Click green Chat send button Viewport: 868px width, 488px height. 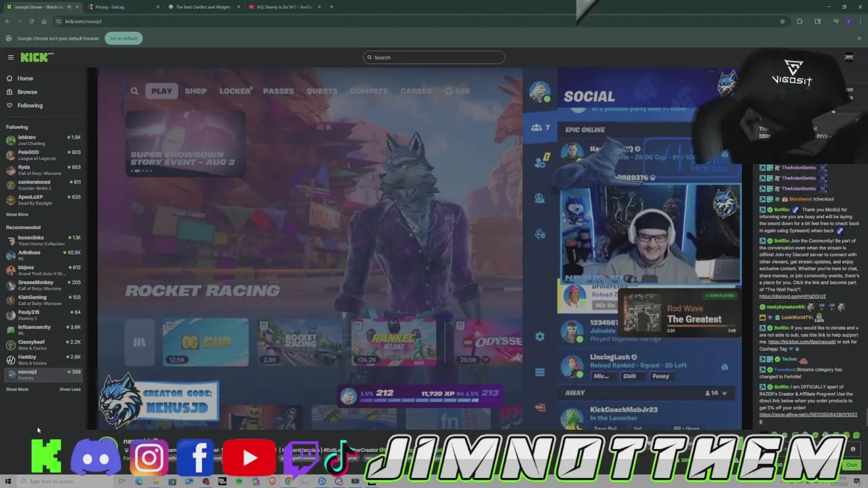(x=851, y=465)
